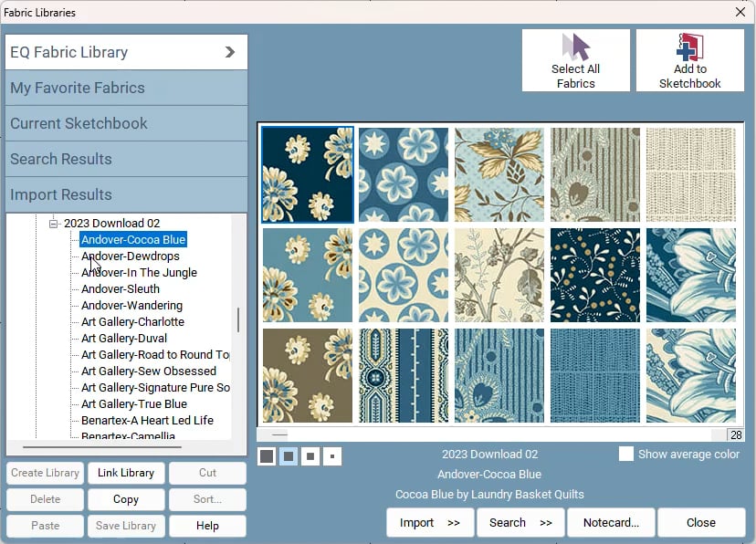This screenshot has height=544, width=756.
Task: Select blue circles with flowers fabric swatch
Action: point(404,174)
